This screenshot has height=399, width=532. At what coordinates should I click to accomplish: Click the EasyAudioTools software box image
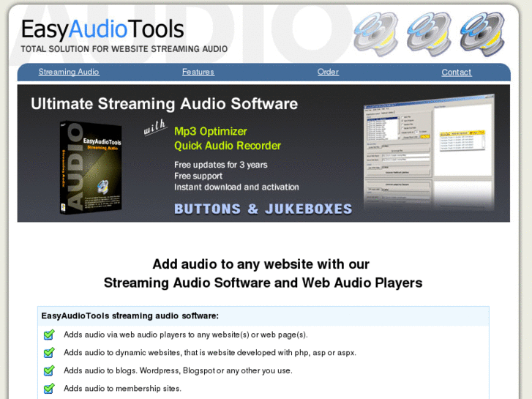click(91, 168)
